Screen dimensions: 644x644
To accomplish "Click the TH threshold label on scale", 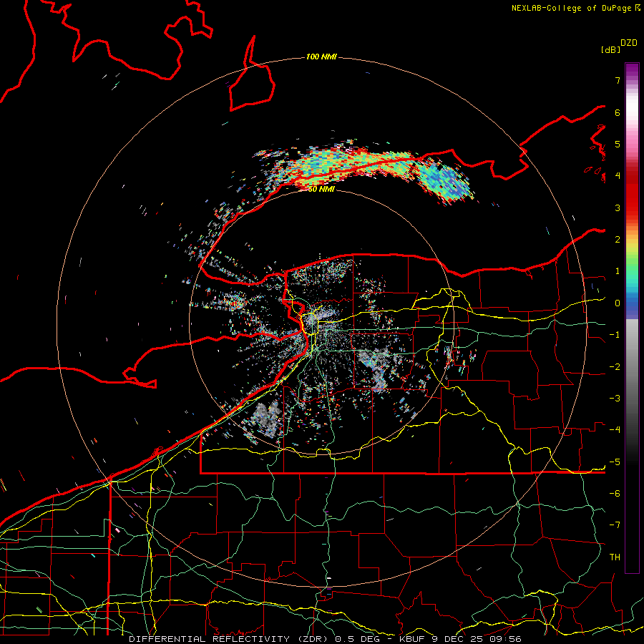I will pos(615,557).
